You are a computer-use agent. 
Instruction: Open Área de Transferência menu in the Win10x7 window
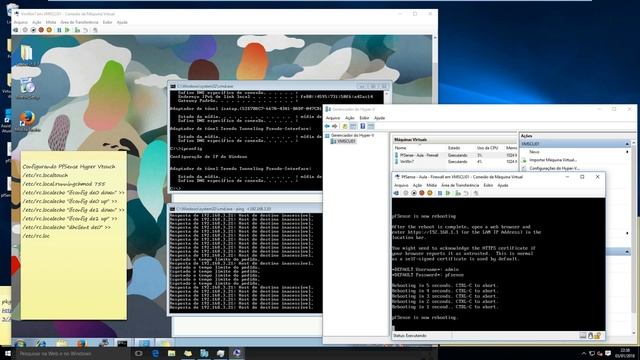tap(79, 22)
